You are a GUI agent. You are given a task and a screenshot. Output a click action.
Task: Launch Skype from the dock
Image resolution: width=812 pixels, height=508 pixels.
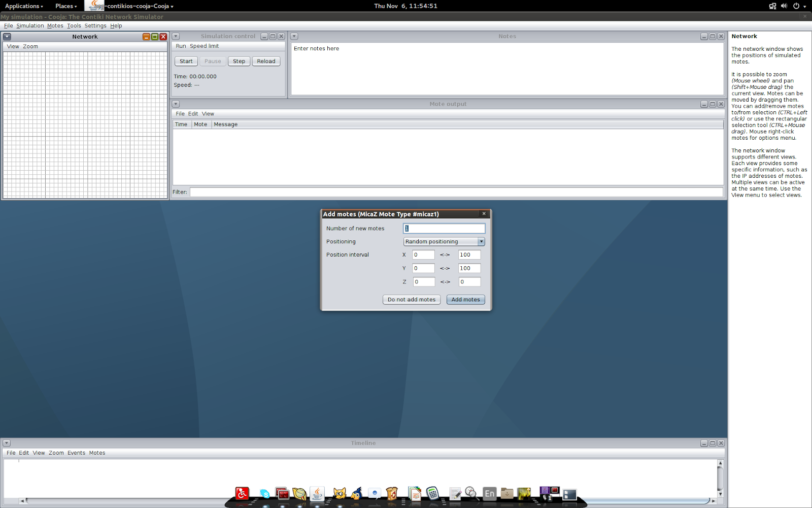tap(264, 494)
